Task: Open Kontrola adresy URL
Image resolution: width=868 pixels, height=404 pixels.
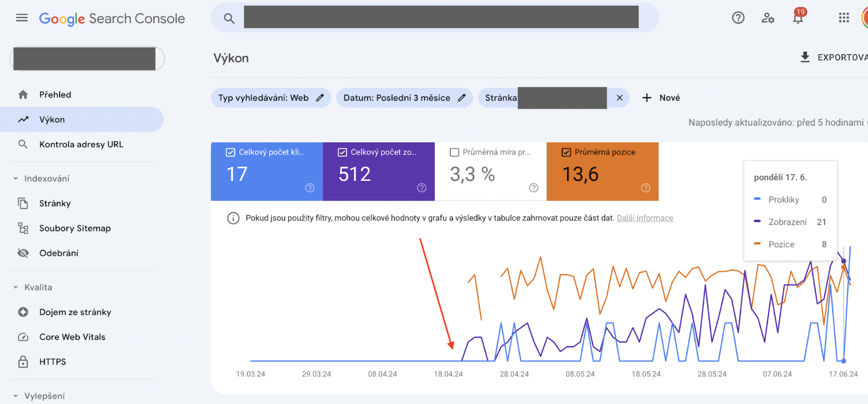Action: 82,144
